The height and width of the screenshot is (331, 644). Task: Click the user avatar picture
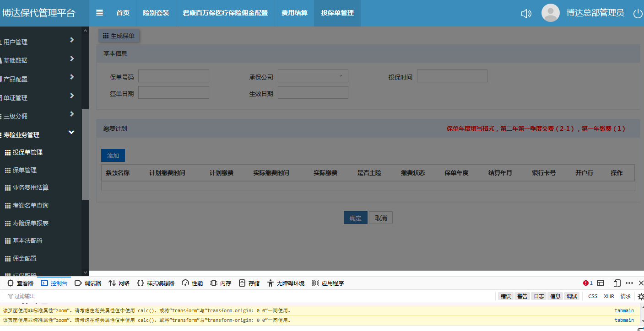551,13
